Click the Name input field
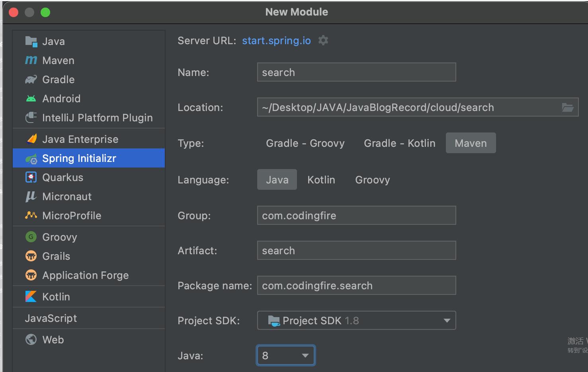 coord(357,72)
